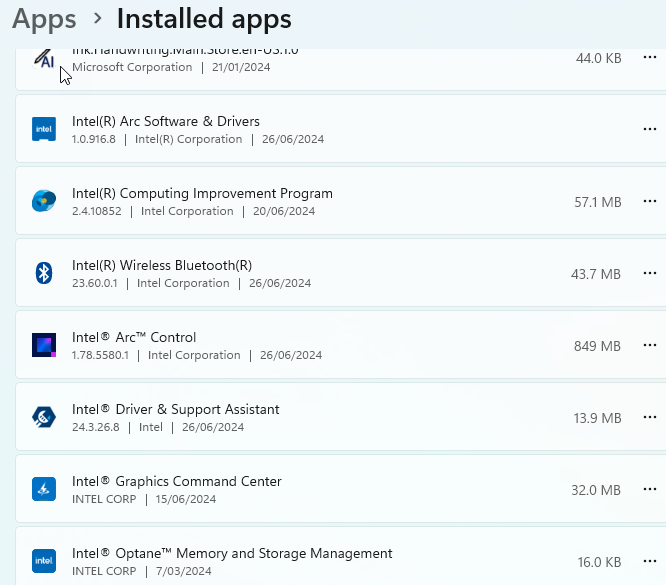Open more options for Intel Graphics Command Center

click(650, 489)
